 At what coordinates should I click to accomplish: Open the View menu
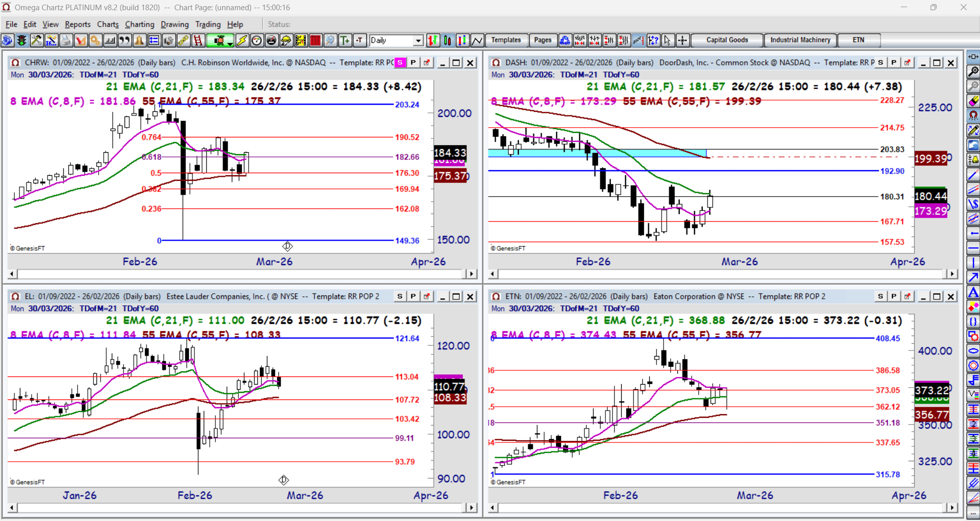point(51,24)
